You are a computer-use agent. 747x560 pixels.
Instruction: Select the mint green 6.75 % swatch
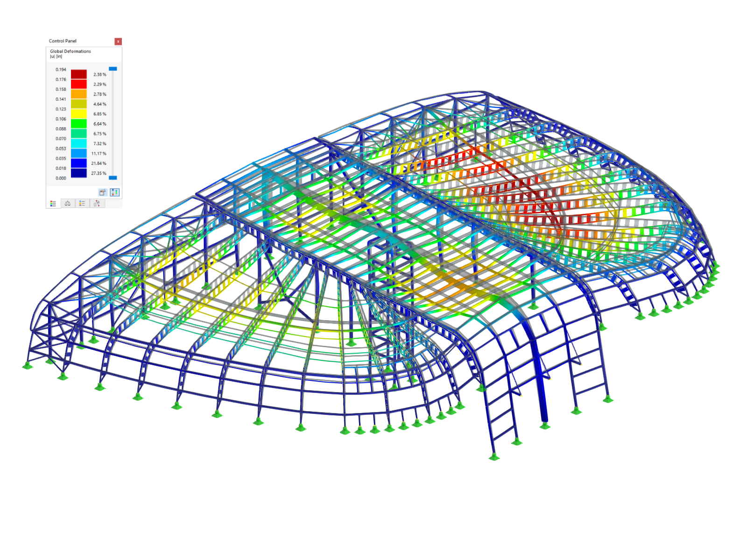(79, 133)
